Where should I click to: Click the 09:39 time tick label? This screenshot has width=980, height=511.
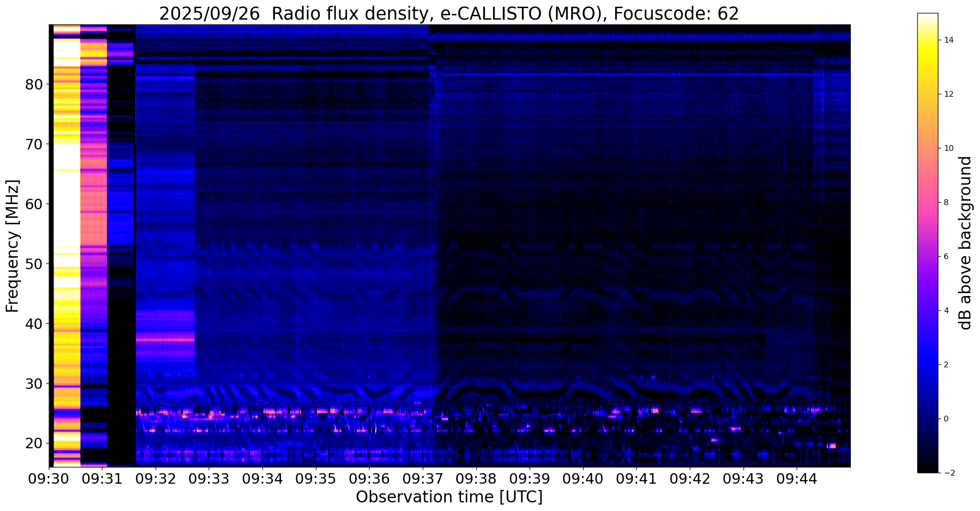tap(529, 478)
